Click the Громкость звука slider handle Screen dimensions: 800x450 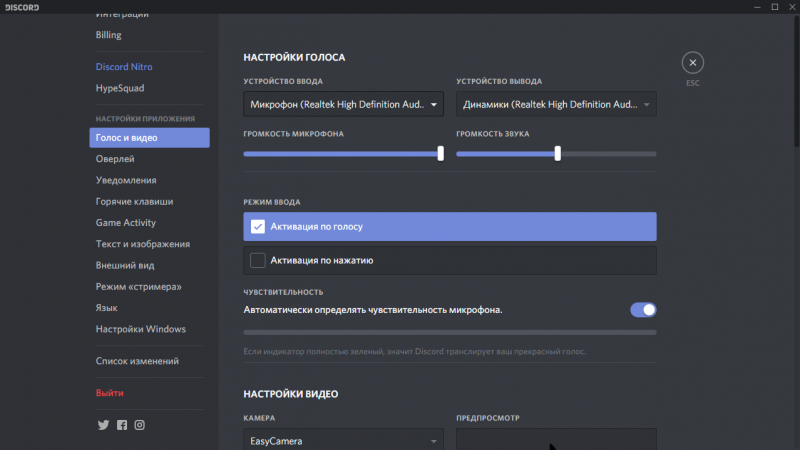click(558, 154)
